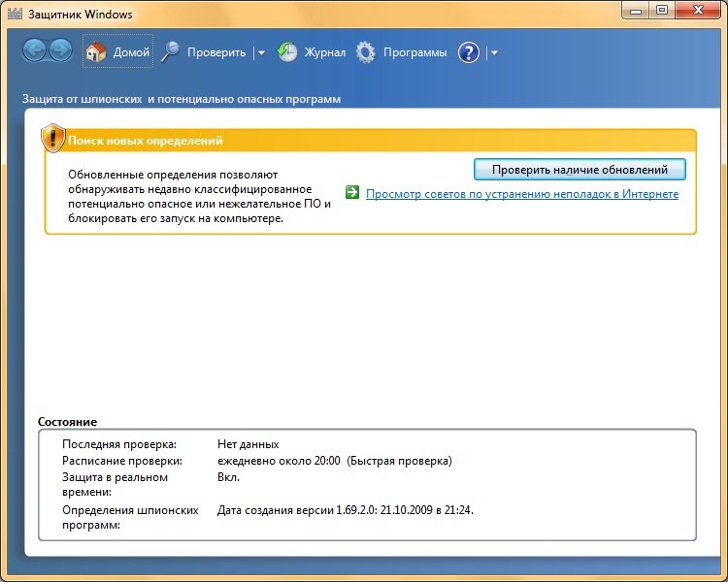Click the blue question mark help icon
Image resolution: width=728 pixels, height=582 pixels.
tap(469, 52)
